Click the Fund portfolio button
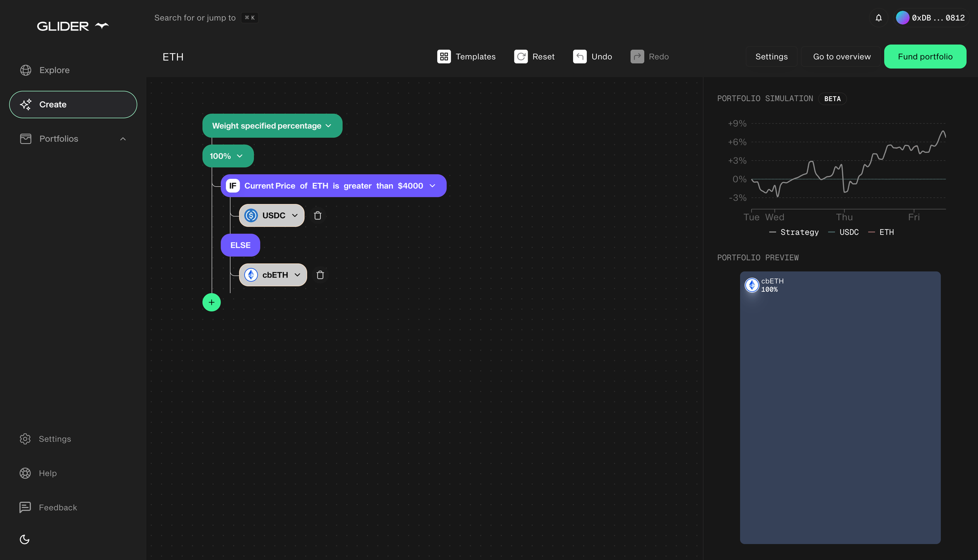Viewport: 978px width, 560px height. (925, 57)
